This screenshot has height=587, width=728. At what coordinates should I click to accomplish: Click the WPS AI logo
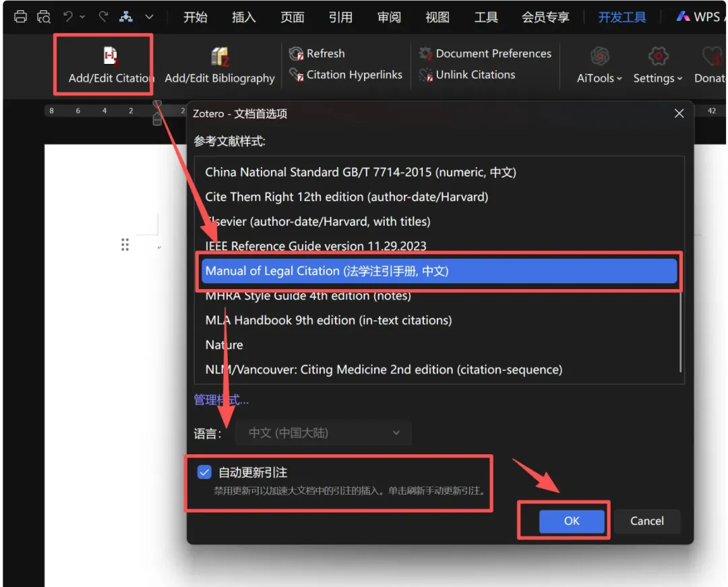click(x=683, y=17)
